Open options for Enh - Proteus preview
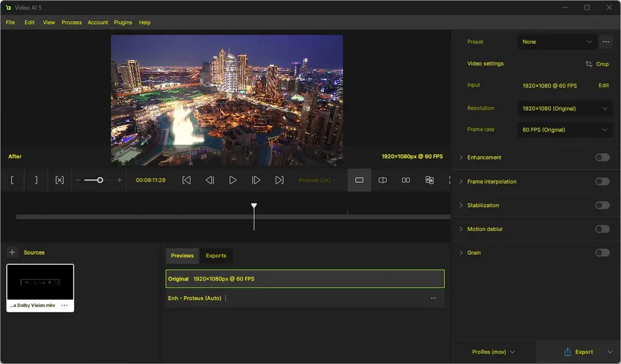Image resolution: width=621 pixels, height=364 pixels. tap(434, 298)
